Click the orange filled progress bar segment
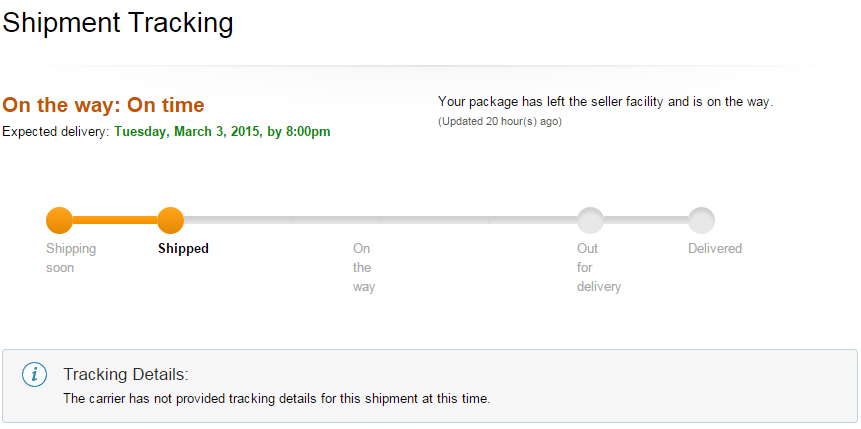The image size is (861, 429). (115, 220)
